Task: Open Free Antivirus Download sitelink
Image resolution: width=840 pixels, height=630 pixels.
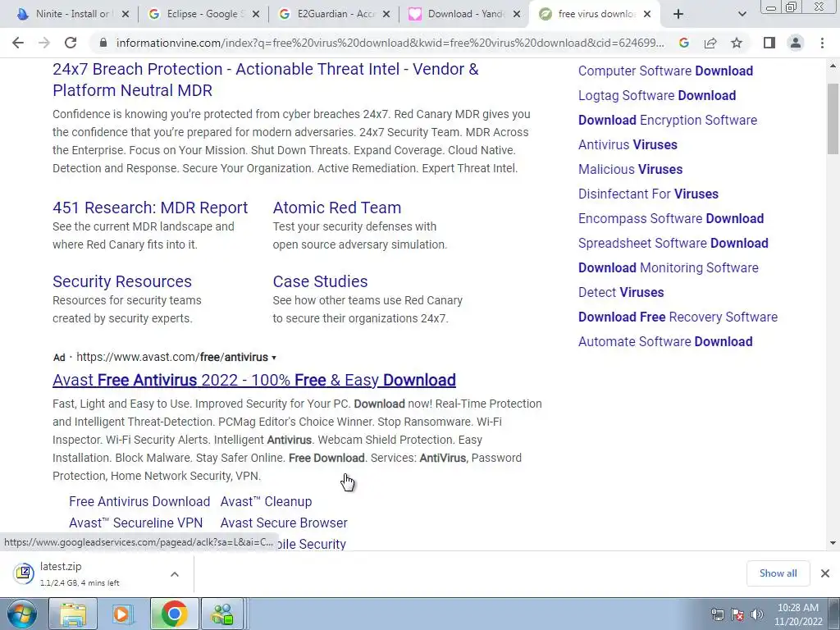Action: [139, 501]
